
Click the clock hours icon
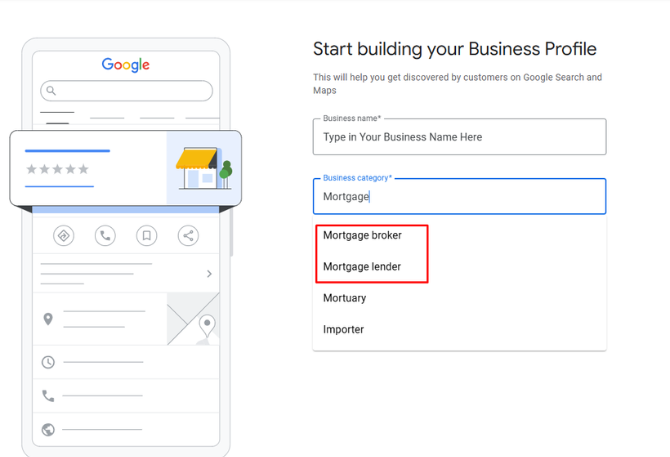(x=48, y=362)
